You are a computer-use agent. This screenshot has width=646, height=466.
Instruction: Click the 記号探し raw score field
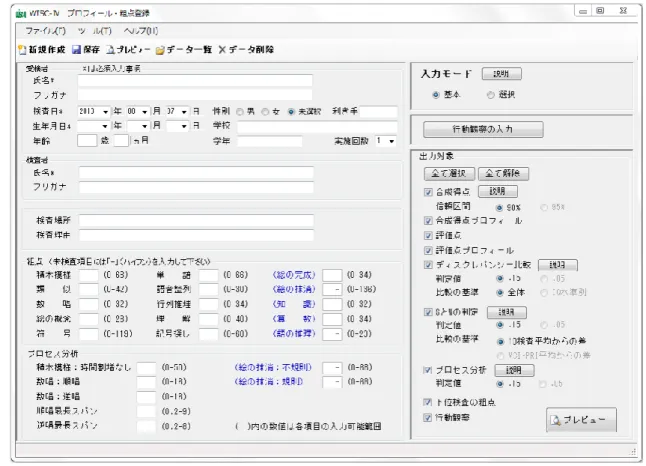click(x=208, y=334)
